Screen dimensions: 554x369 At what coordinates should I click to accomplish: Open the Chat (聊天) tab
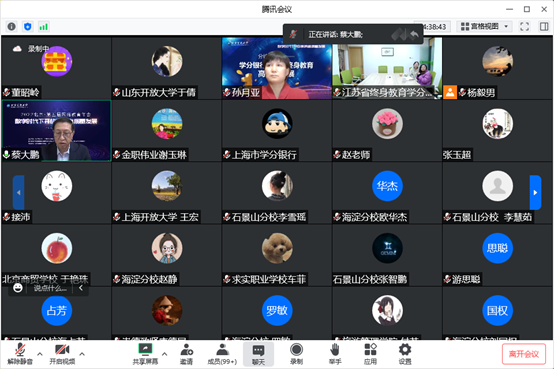pyautogui.click(x=258, y=354)
